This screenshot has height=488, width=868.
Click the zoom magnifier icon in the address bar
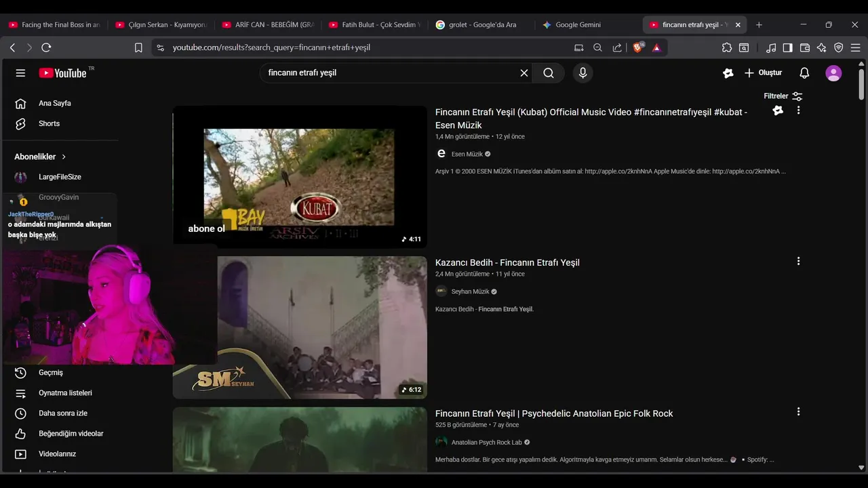pos(597,47)
